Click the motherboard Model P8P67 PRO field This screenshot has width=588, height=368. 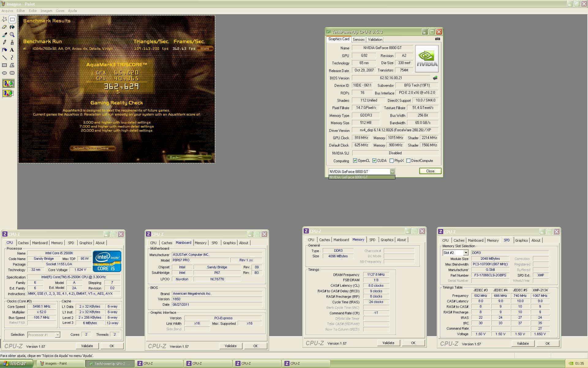tap(201, 260)
